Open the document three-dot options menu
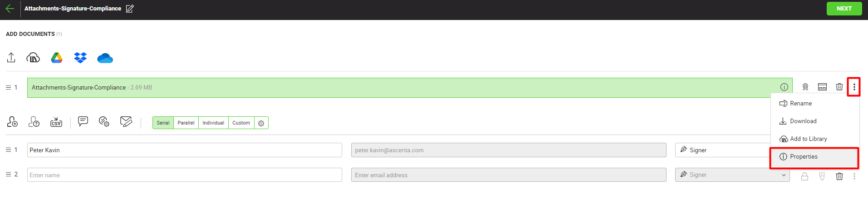868x210 pixels. (854, 87)
